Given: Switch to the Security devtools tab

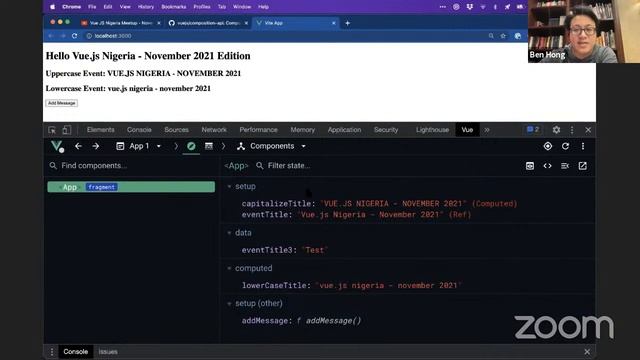Looking at the screenshot, I should pyautogui.click(x=386, y=130).
